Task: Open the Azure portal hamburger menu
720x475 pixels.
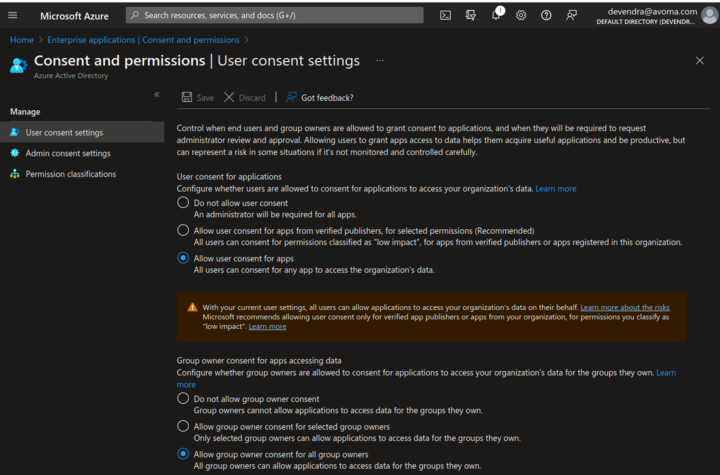Action: [13, 15]
